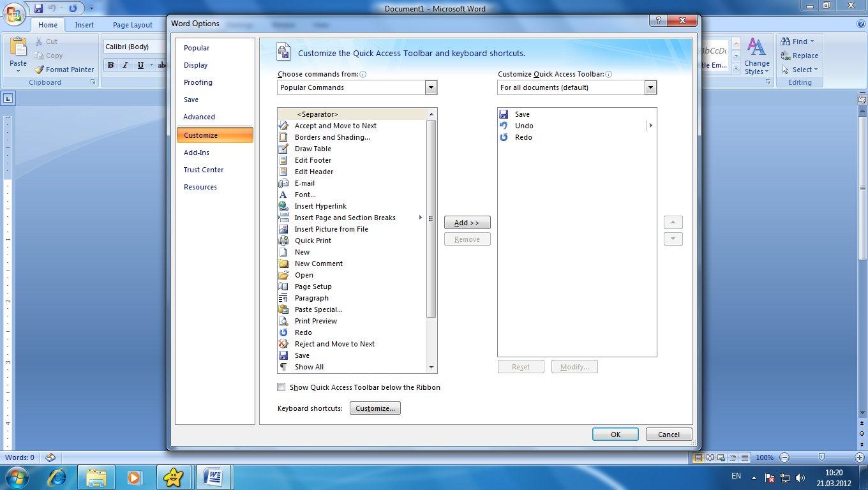This screenshot has height=490, width=868.
Task: Open Windows Explorer folder on taskbar
Action: [96, 477]
